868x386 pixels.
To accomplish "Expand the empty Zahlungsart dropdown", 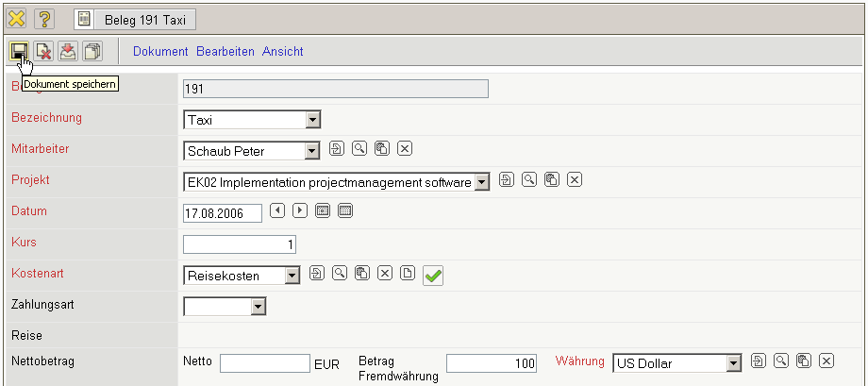I will [x=258, y=306].
